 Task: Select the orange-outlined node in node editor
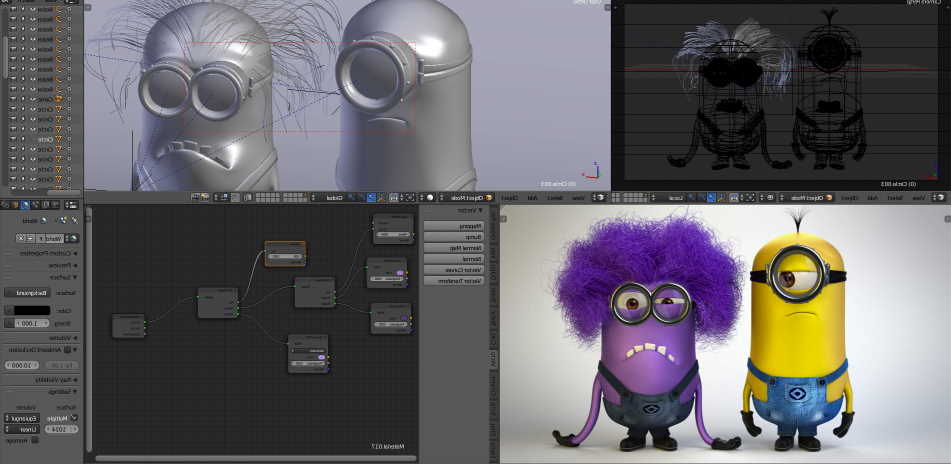point(285,254)
